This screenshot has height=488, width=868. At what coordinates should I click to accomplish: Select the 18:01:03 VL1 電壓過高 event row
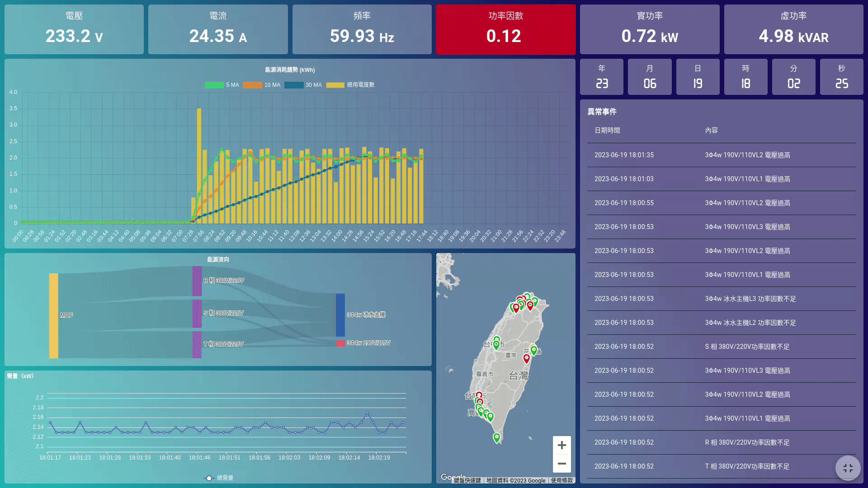point(722,179)
